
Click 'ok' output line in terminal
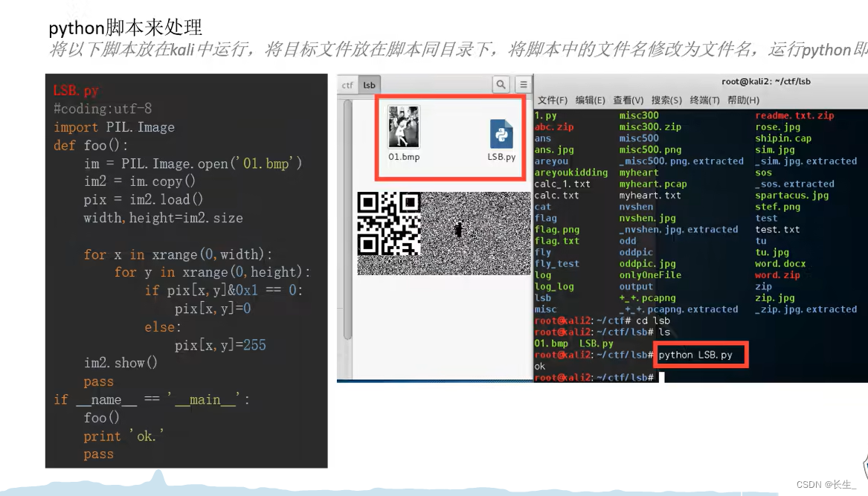coord(540,366)
